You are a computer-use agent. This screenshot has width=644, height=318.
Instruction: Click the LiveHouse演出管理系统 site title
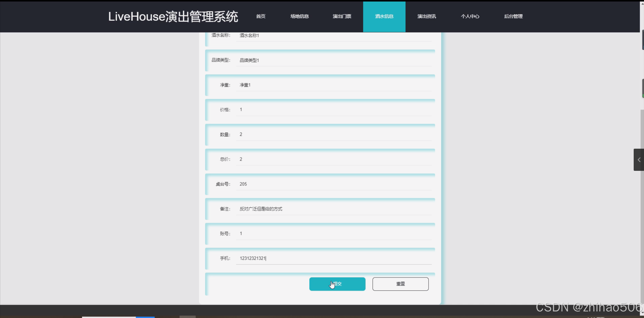(173, 16)
